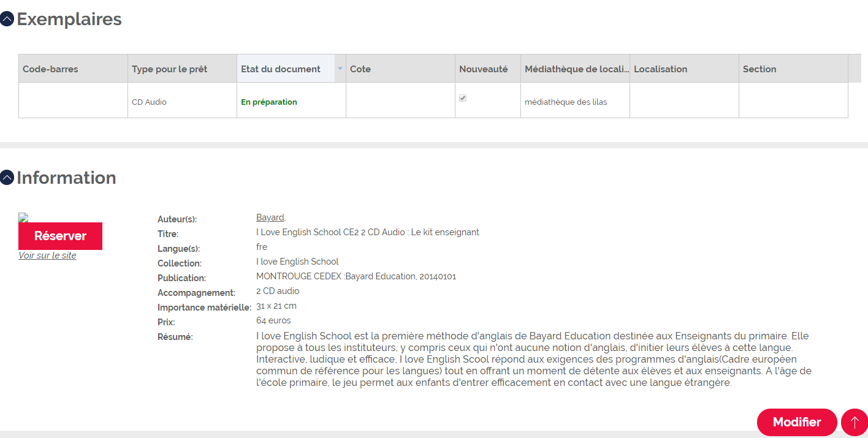Select the 64 euros price value
868x438 pixels.
point(273,320)
